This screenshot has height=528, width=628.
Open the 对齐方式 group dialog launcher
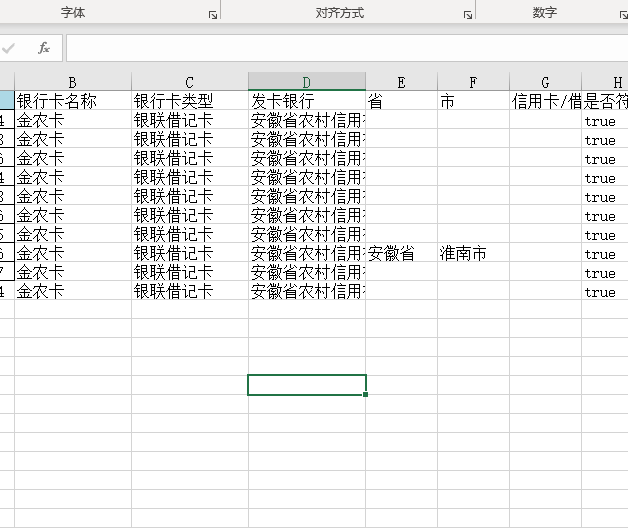468,15
